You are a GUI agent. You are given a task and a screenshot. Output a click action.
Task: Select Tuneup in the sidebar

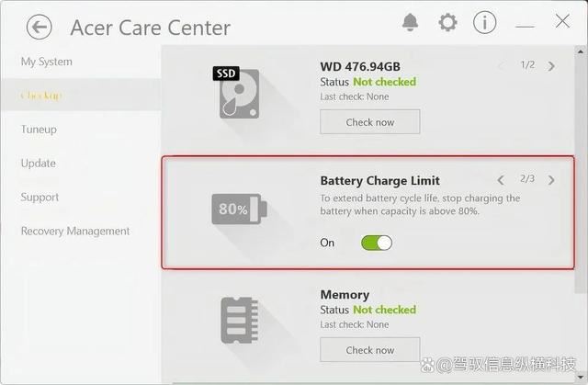click(x=39, y=130)
